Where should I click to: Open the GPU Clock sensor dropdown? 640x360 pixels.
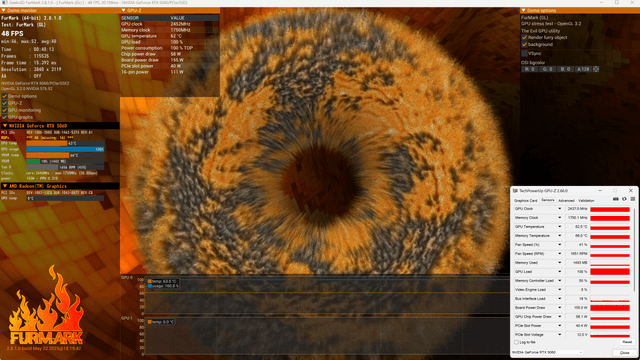[x=560, y=209]
